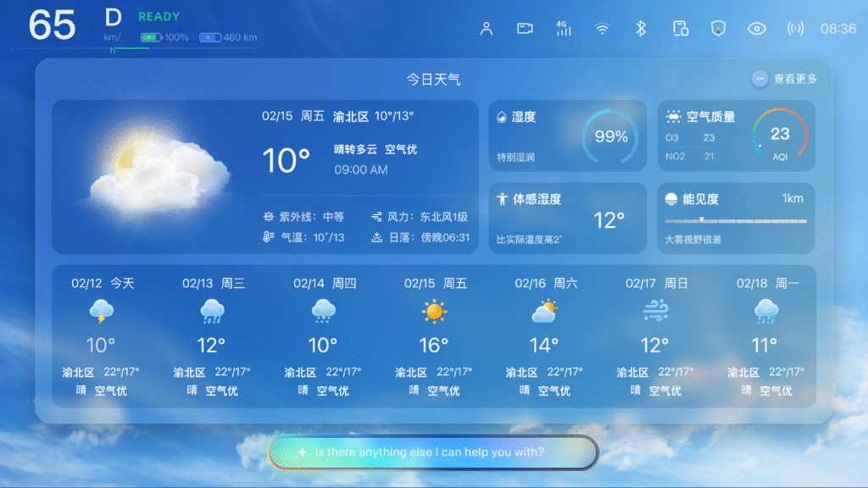Screen dimensions: 868x488
Task: Tap the READY status label
Action: 159,17
